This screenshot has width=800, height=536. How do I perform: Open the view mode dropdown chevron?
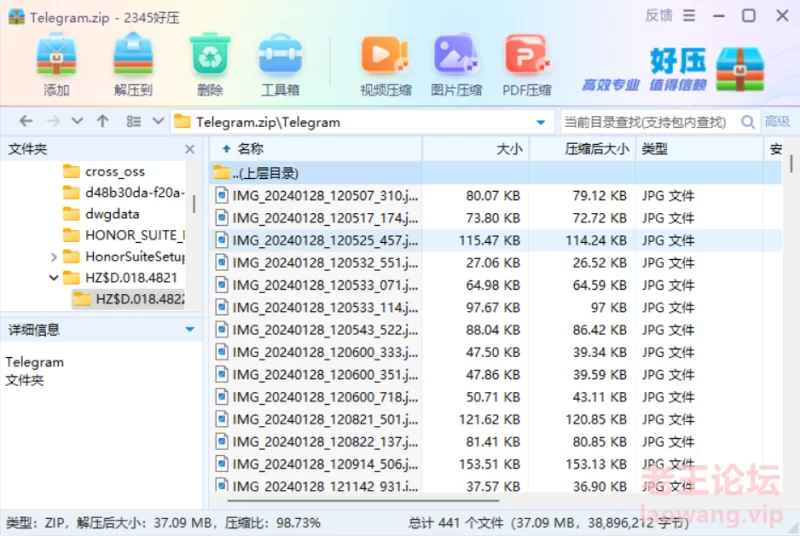(x=158, y=121)
